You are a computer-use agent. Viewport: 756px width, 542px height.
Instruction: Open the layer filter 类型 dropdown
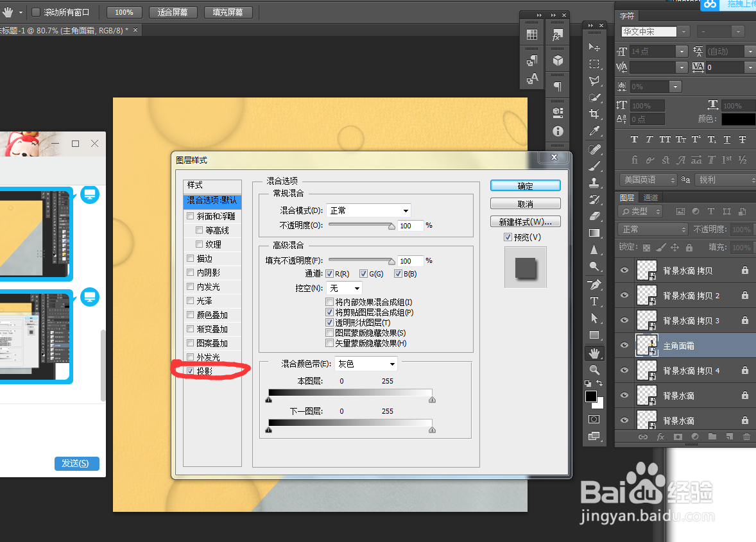tap(640, 211)
